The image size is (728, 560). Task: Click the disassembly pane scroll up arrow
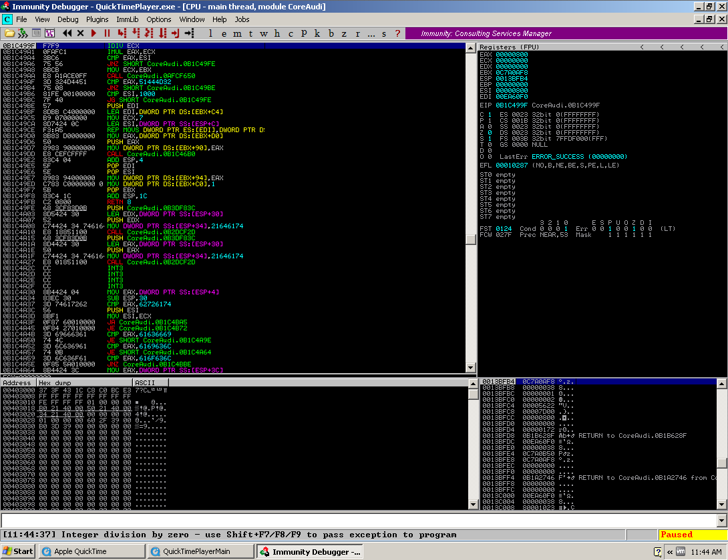[x=471, y=48]
